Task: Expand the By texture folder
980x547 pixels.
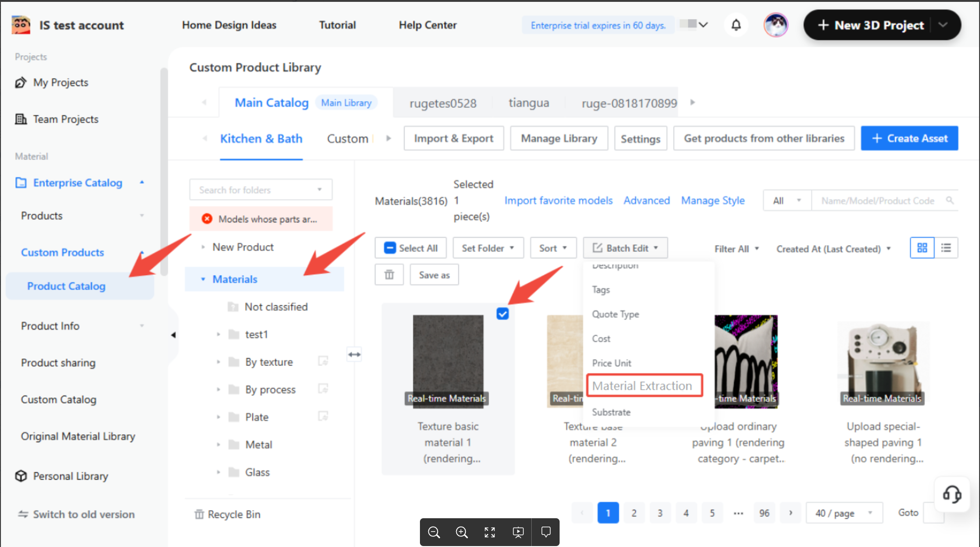Action: pos(218,362)
